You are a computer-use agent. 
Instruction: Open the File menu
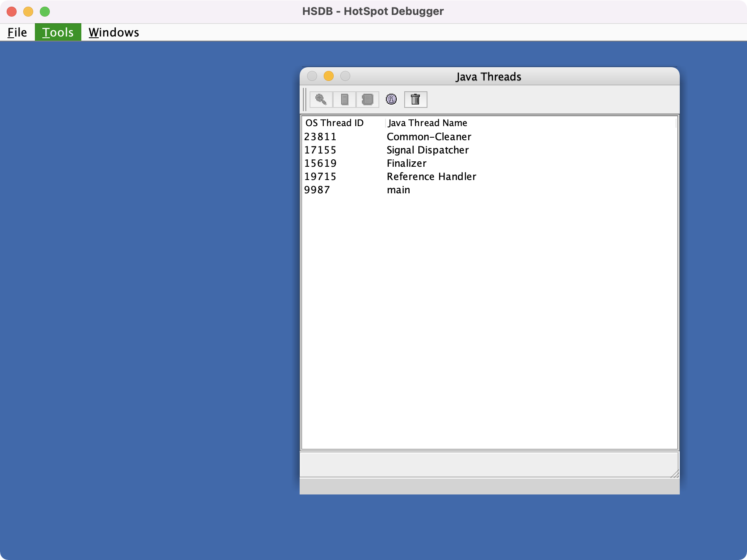pyautogui.click(x=17, y=32)
